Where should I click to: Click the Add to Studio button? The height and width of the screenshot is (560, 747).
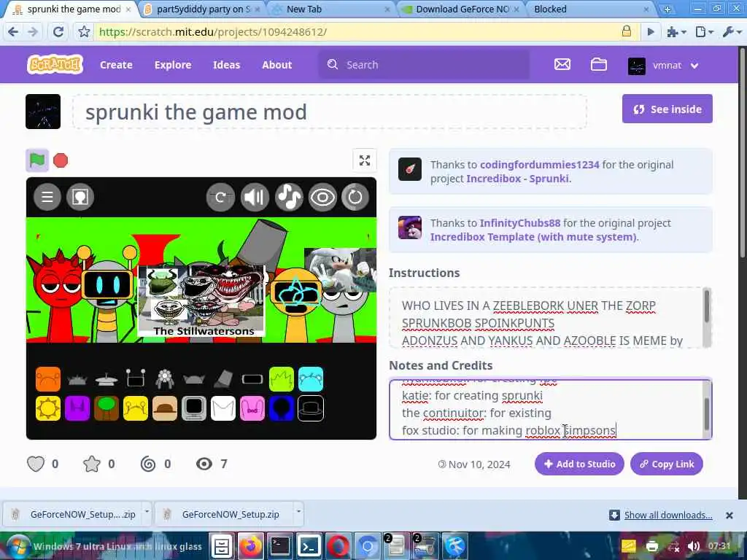(579, 464)
